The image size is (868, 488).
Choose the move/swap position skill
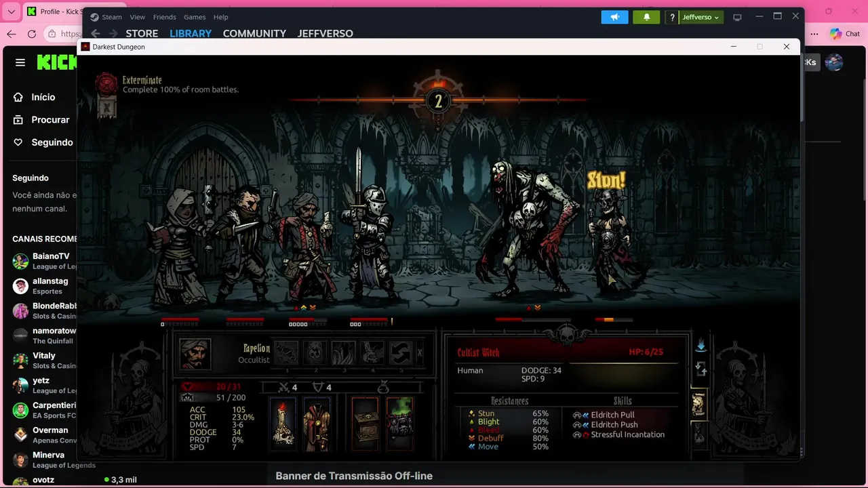[x=400, y=353]
